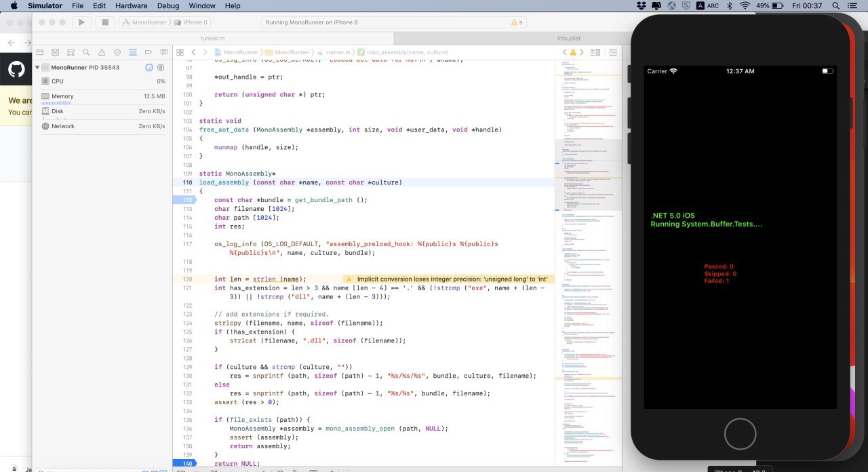Screen dimensions: 868x472
Task: Open the Simulator app menu
Action: (x=45, y=5)
